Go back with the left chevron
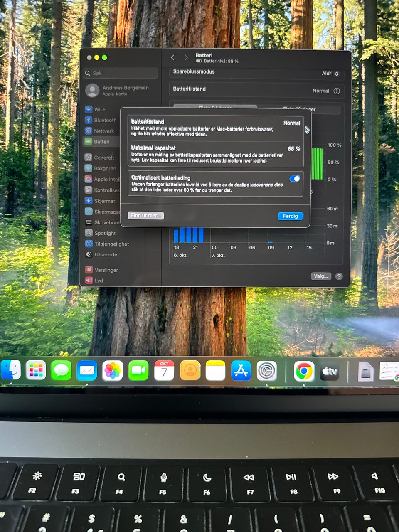Image resolution: width=399 pixels, height=532 pixels. (x=172, y=57)
